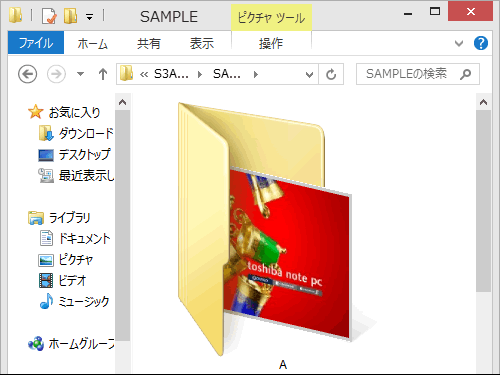Open the ピクチャ library
This screenshot has height=375, width=500.
(x=76, y=259)
